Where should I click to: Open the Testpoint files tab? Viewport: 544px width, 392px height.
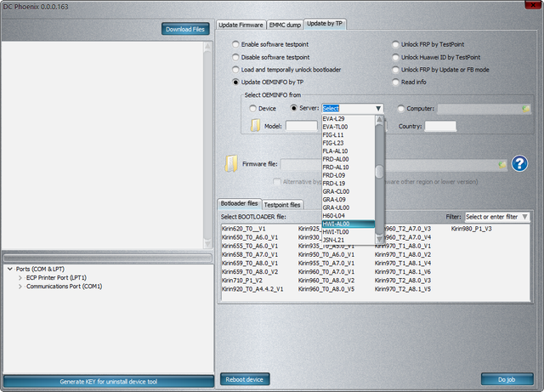point(282,205)
